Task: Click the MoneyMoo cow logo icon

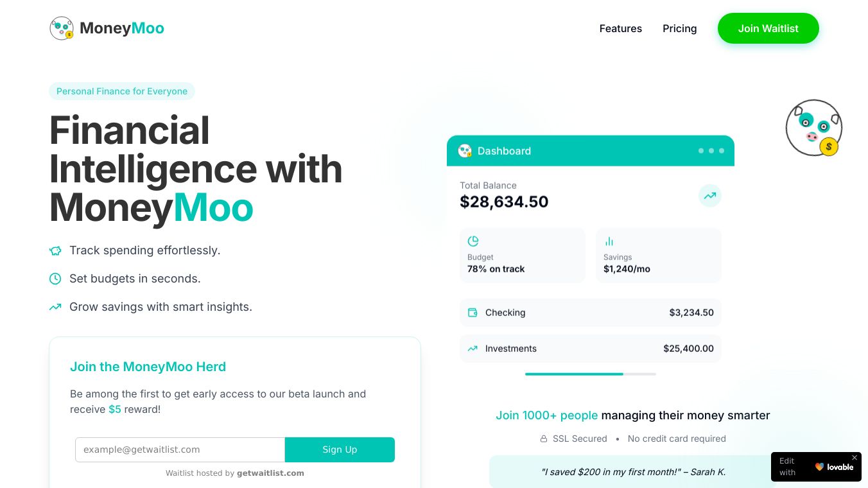Action: coord(62,28)
